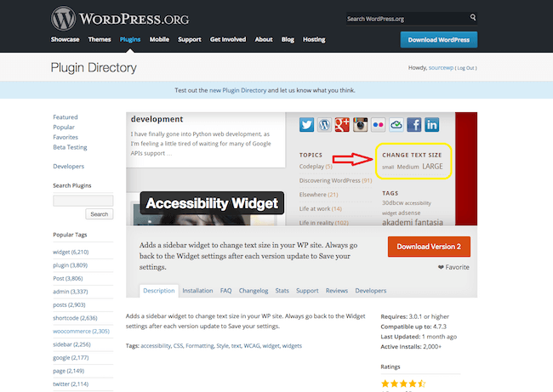Open the Formatting tag link
The image size is (553, 392).
point(200,346)
